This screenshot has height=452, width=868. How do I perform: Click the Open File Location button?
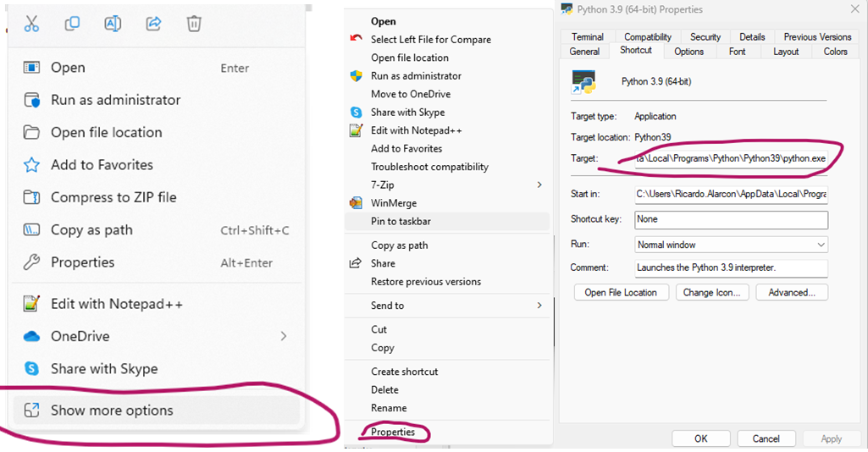point(621,293)
